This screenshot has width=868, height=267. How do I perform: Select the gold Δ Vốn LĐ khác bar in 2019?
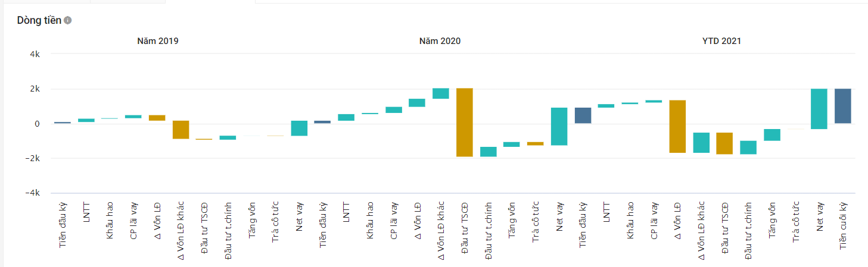181,130
